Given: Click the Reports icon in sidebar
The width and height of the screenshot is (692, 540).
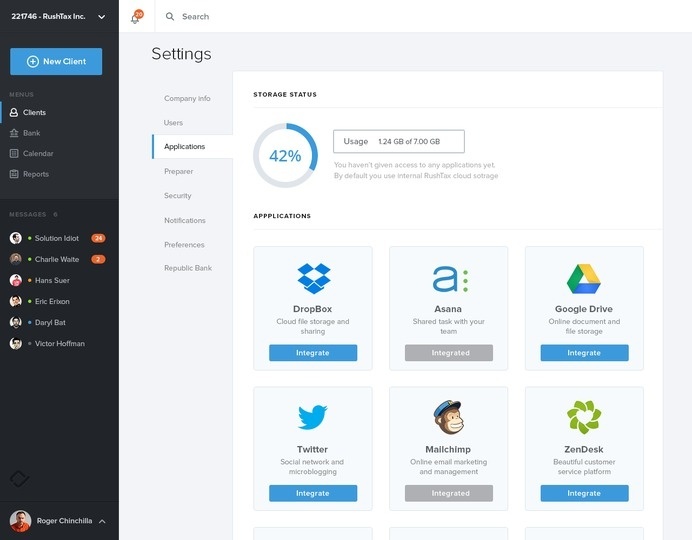Looking at the screenshot, I should click(14, 174).
